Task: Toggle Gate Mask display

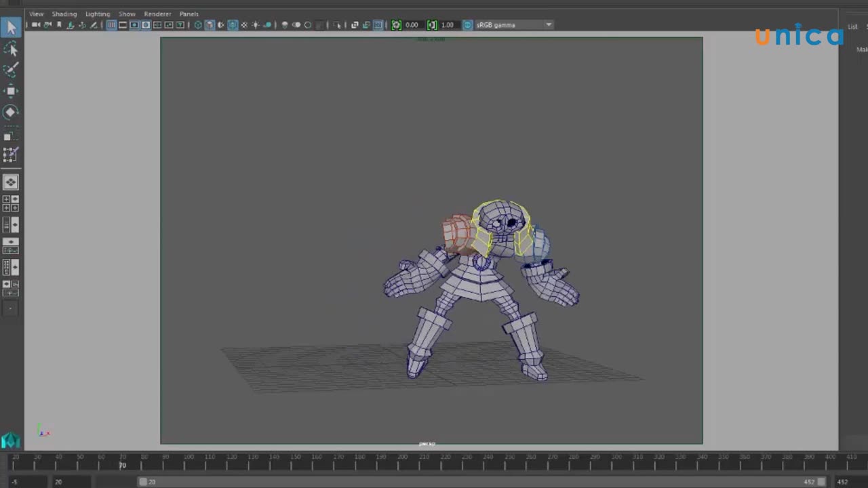Action: [x=146, y=25]
